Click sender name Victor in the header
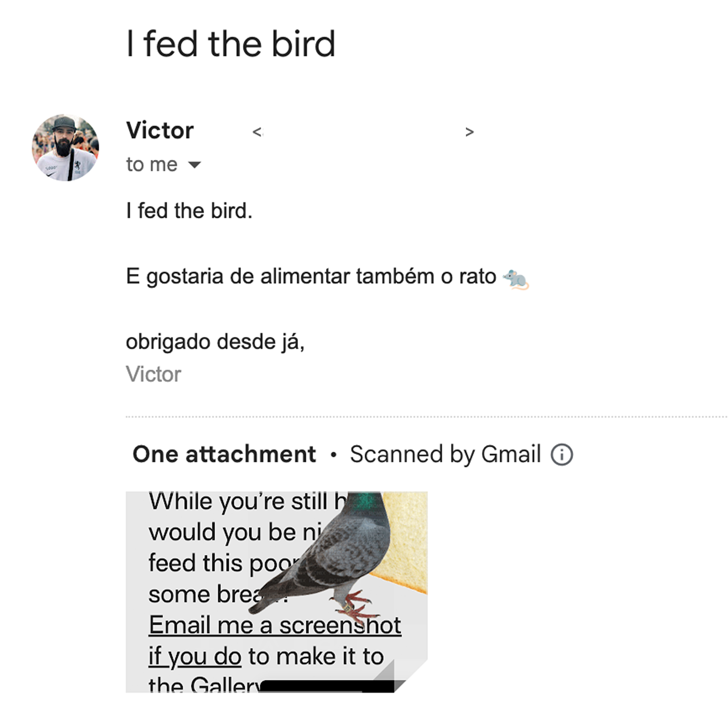The width and height of the screenshot is (728, 728). (x=160, y=131)
